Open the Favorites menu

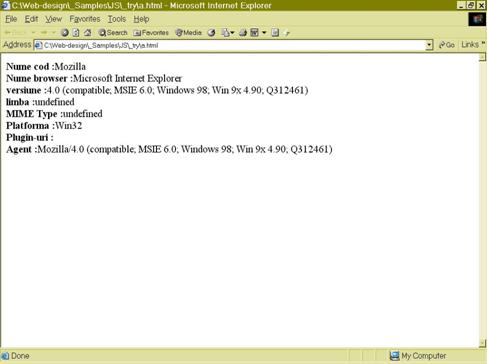click(85, 19)
